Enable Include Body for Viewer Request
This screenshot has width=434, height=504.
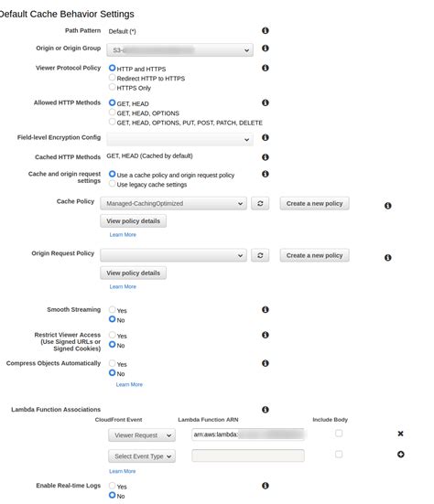(x=339, y=434)
